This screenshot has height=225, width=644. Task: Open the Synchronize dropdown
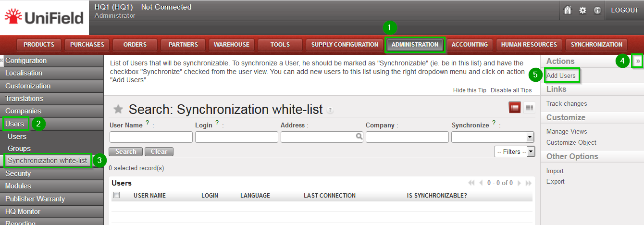coord(530,137)
